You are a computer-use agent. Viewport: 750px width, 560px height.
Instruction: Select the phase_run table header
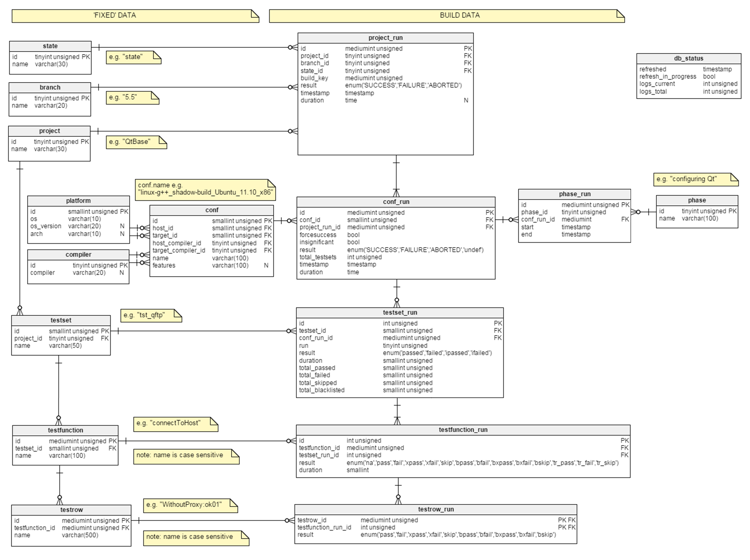pyautogui.click(x=574, y=194)
